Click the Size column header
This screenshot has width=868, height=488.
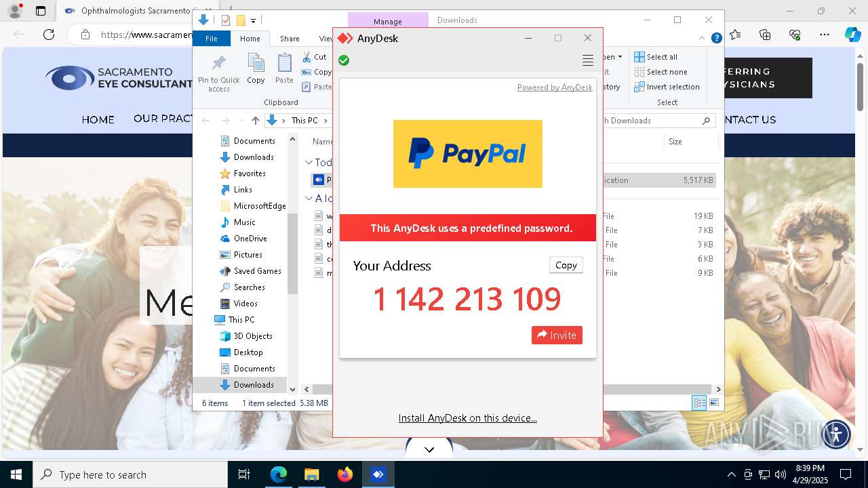point(690,142)
